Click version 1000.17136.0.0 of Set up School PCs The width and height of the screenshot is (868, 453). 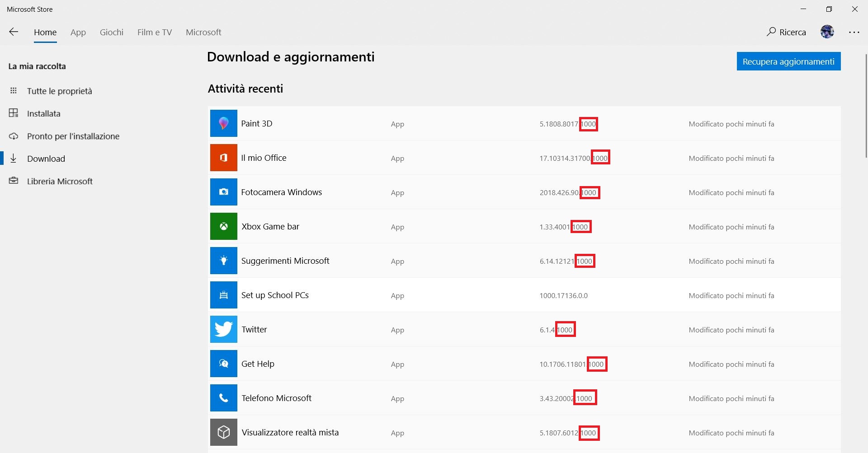pos(563,295)
